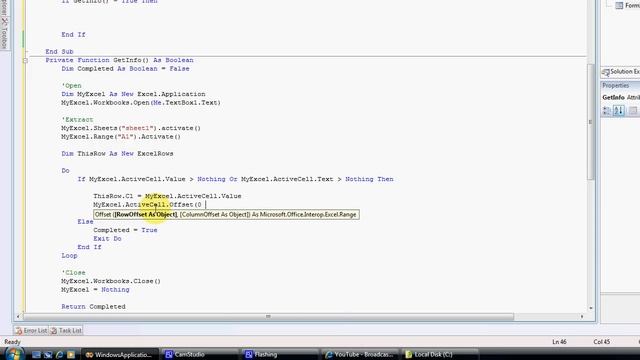Image resolution: width=640 pixels, height=360 pixels.
Task: Click 'Exit Do' statement
Action: 107,239
